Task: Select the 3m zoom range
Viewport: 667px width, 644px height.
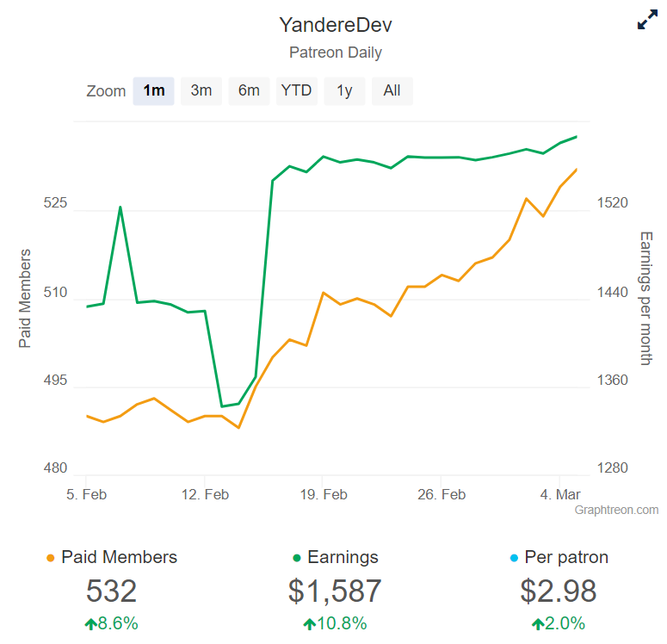Action: click(x=201, y=90)
